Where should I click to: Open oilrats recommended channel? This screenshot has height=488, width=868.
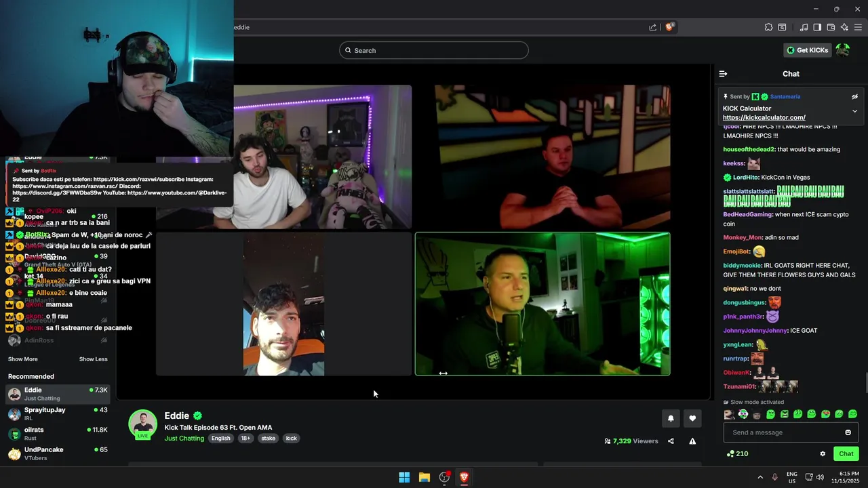[x=58, y=434]
